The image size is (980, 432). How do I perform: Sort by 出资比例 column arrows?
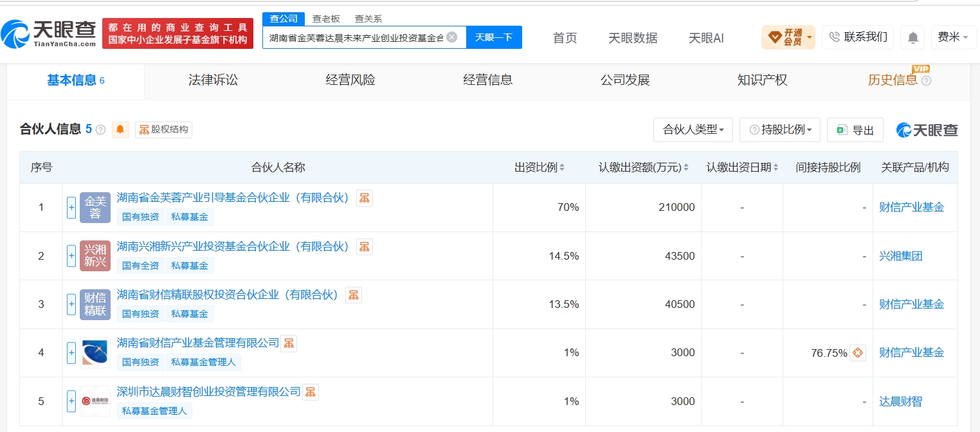pyautogui.click(x=562, y=168)
